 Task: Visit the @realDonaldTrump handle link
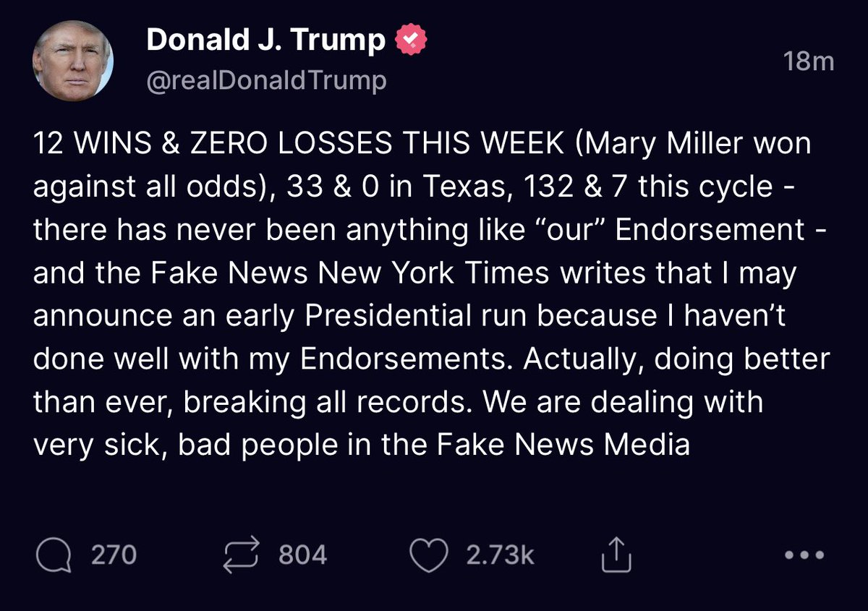coord(266,81)
